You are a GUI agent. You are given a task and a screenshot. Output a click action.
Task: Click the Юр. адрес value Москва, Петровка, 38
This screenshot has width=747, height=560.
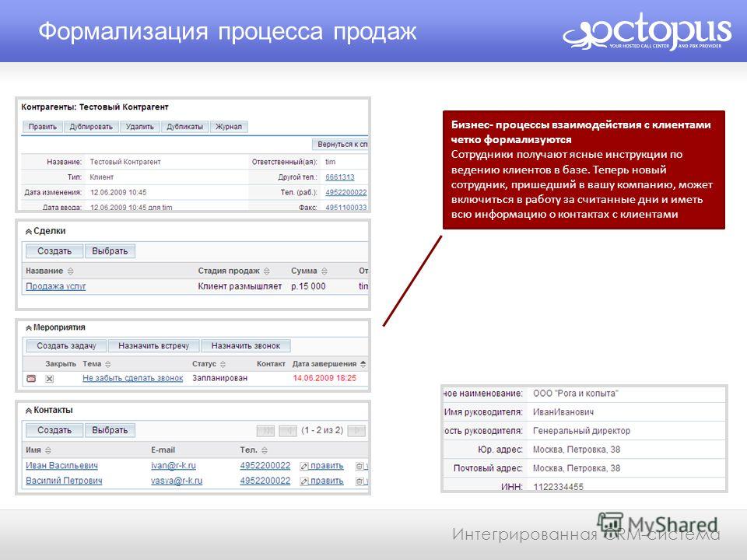577,450
